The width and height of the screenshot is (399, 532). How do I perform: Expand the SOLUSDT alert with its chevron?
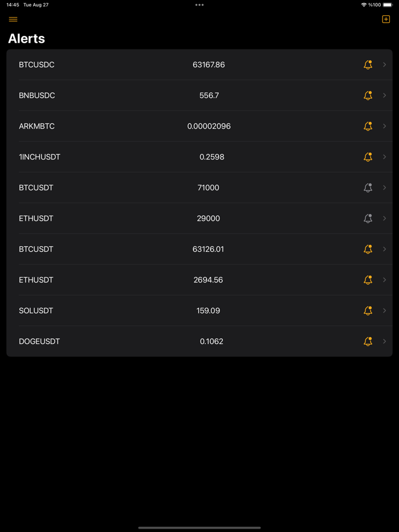pos(384,310)
